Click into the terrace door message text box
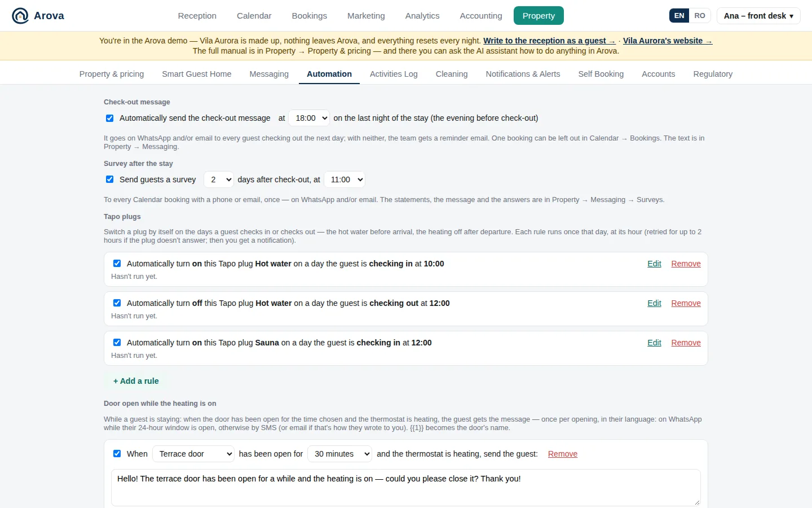 coord(406,488)
